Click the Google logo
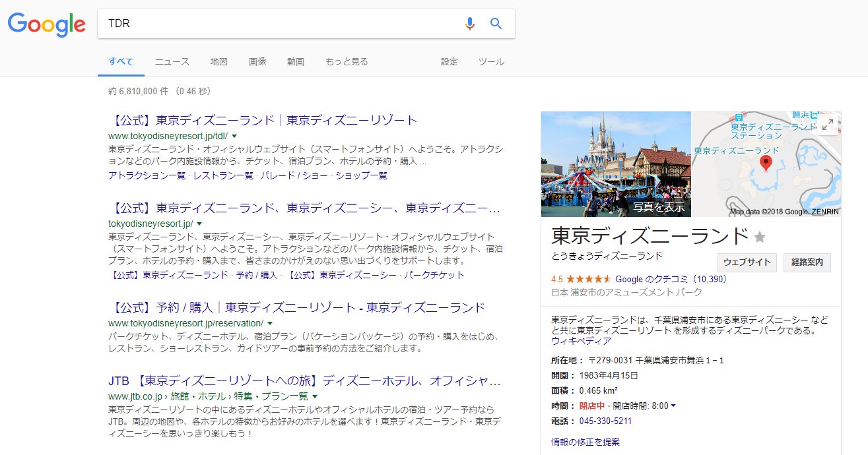868x455 pixels. tap(47, 24)
